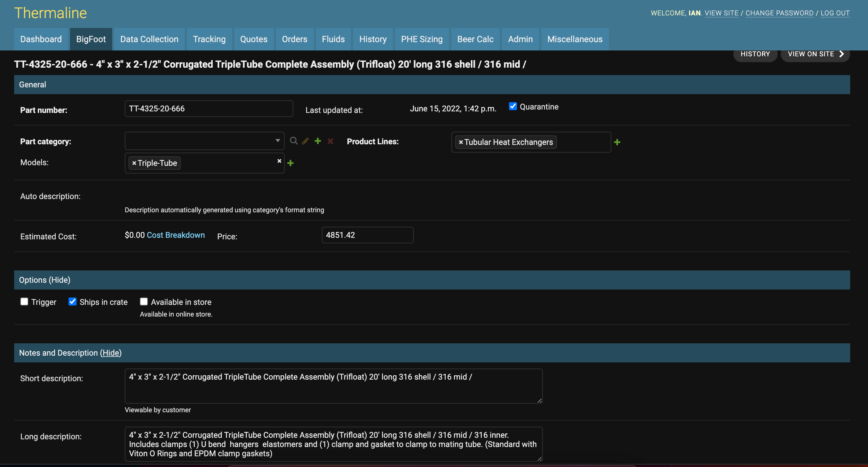Open the Models multi-select field
The image size is (868, 467).
coord(204,163)
